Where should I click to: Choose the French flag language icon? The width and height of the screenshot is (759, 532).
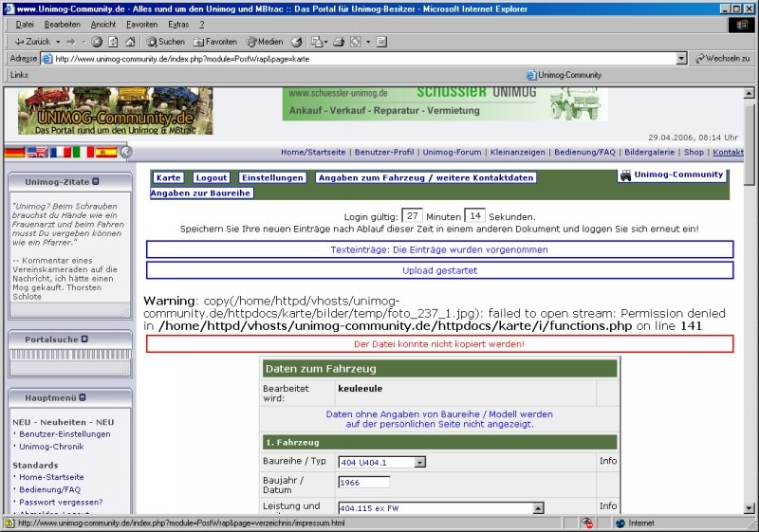pos(60,152)
